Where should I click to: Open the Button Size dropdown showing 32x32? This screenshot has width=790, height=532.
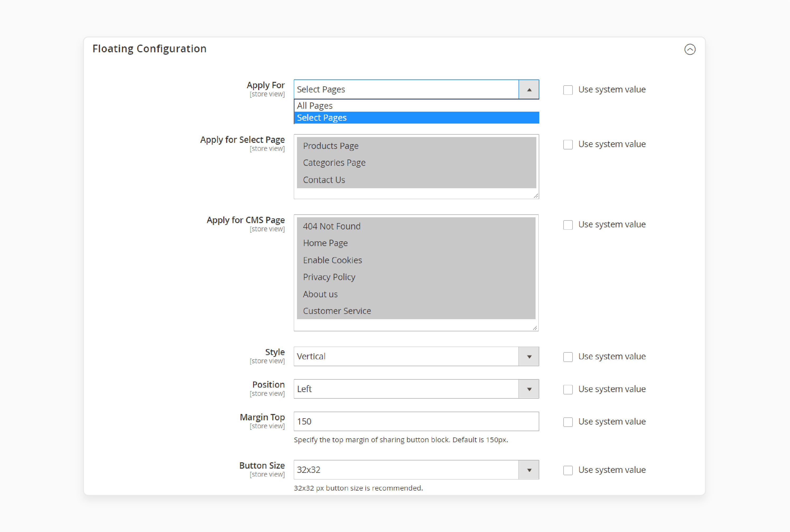point(416,470)
